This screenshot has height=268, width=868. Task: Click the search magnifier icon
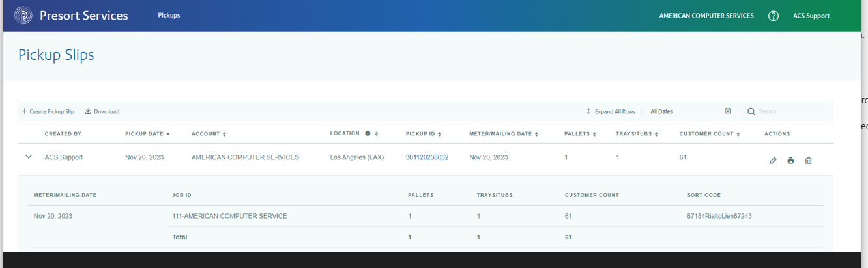[x=751, y=112]
